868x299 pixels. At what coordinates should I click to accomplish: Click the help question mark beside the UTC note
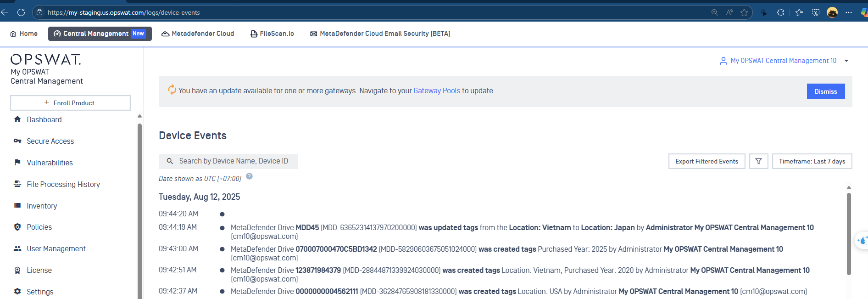(x=249, y=176)
